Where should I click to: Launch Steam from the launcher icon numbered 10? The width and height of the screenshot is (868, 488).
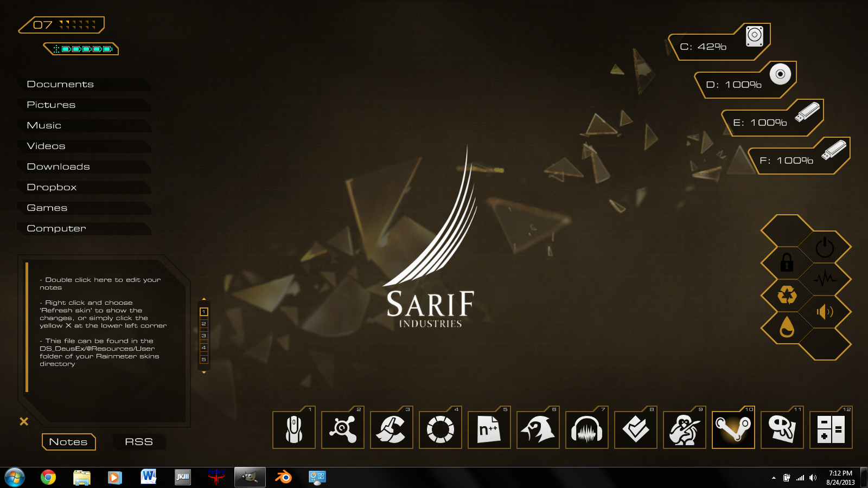(733, 429)
